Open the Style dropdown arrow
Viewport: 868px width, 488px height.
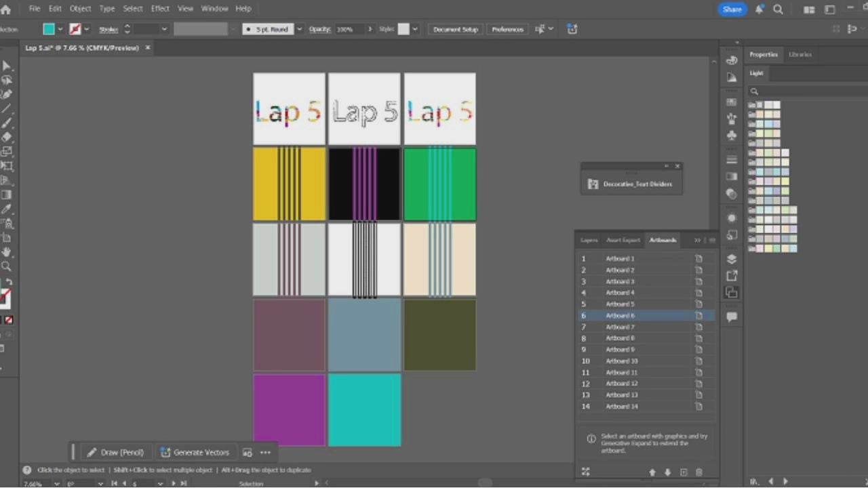click(x=415, y=29)
